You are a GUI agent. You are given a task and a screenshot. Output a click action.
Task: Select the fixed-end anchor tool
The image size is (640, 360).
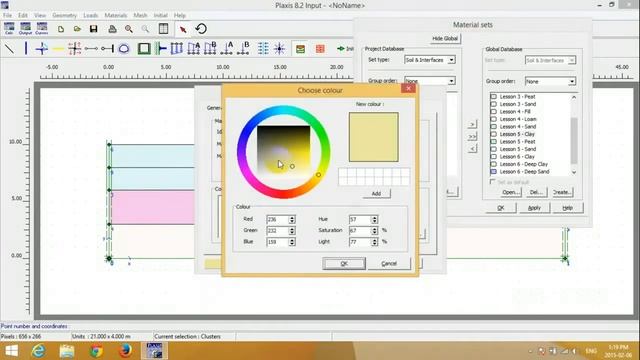pos(107,49)
